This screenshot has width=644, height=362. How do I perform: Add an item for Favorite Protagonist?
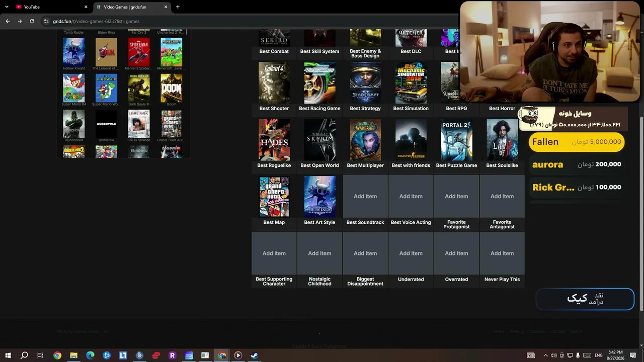point(456,196)
